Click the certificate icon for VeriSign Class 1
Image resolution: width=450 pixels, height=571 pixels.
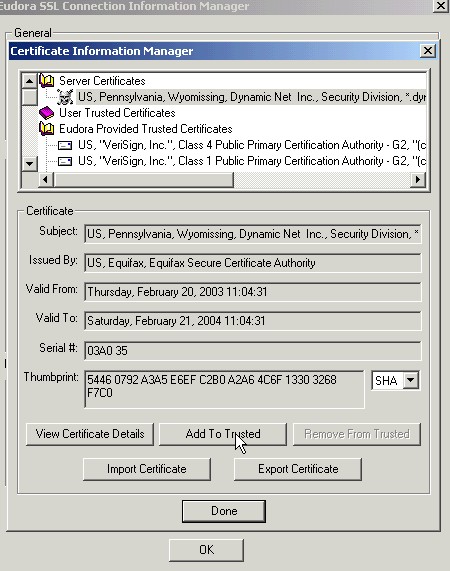click(x=65, y=161)
